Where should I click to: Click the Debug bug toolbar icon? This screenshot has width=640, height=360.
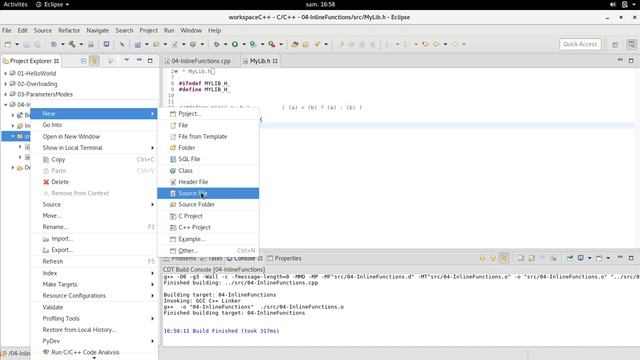pyautogui.click(x=216, y=44)
